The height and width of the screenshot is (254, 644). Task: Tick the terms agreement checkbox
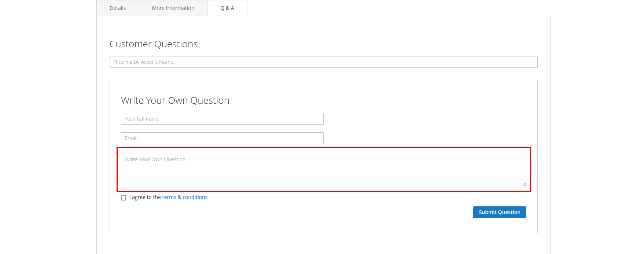[124, 198]
